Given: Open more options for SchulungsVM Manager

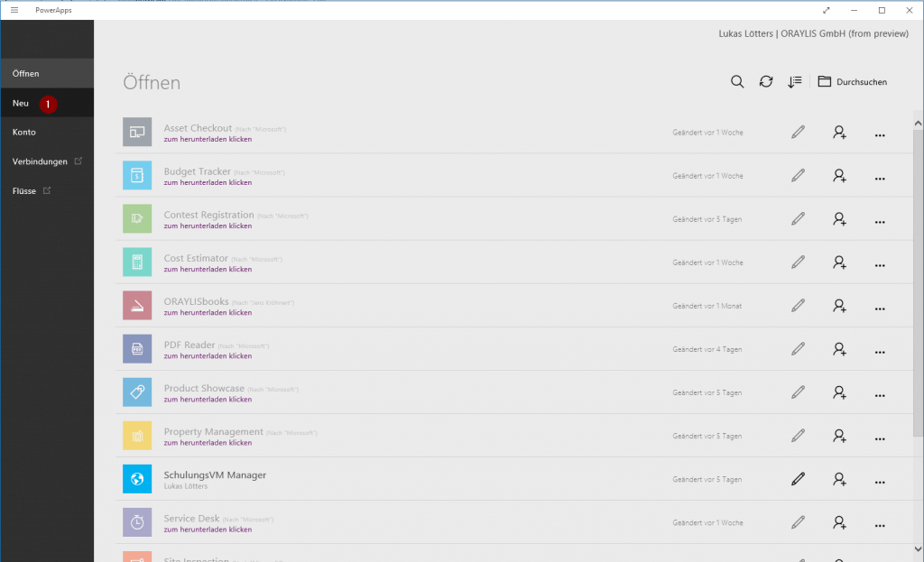Looking at the screenshot, I should point(880,483).
